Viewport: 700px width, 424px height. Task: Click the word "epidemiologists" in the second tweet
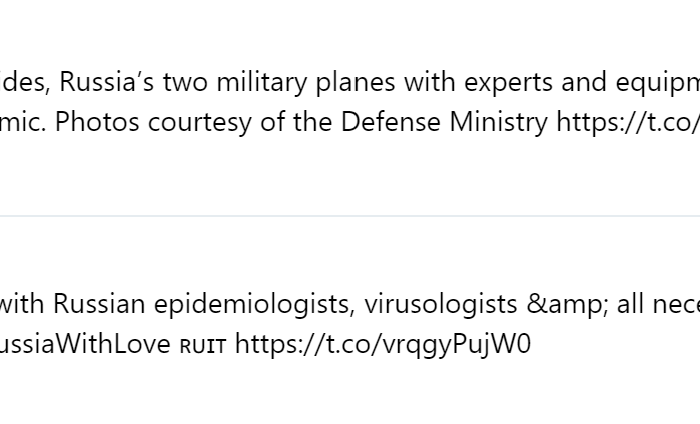254,305
